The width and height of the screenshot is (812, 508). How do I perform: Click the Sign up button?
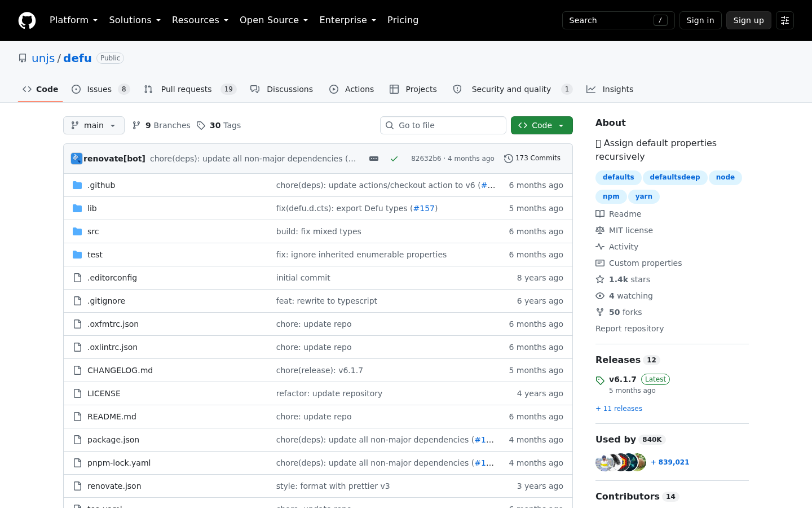[x=749, y=20]
